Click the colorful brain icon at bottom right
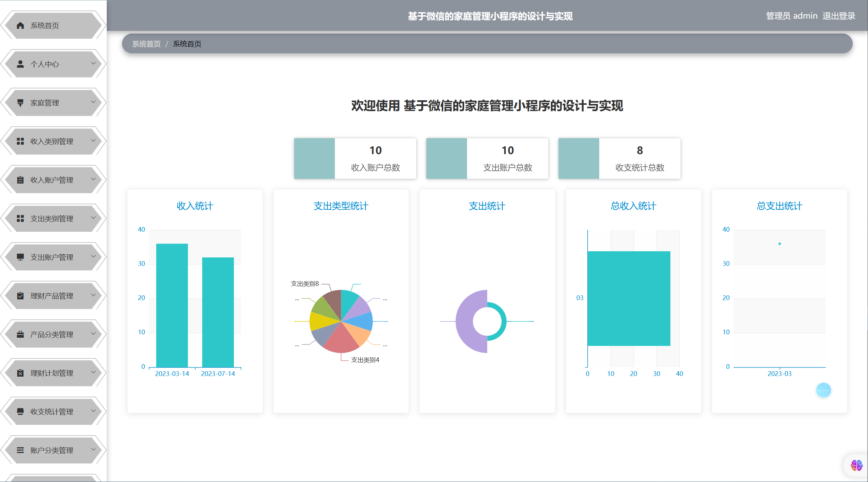The image size is (868, 482). click(856, 465)
